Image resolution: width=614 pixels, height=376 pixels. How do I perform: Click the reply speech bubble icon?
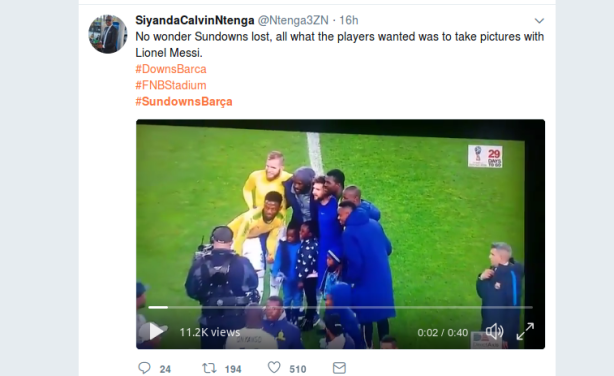pos(144,368)
